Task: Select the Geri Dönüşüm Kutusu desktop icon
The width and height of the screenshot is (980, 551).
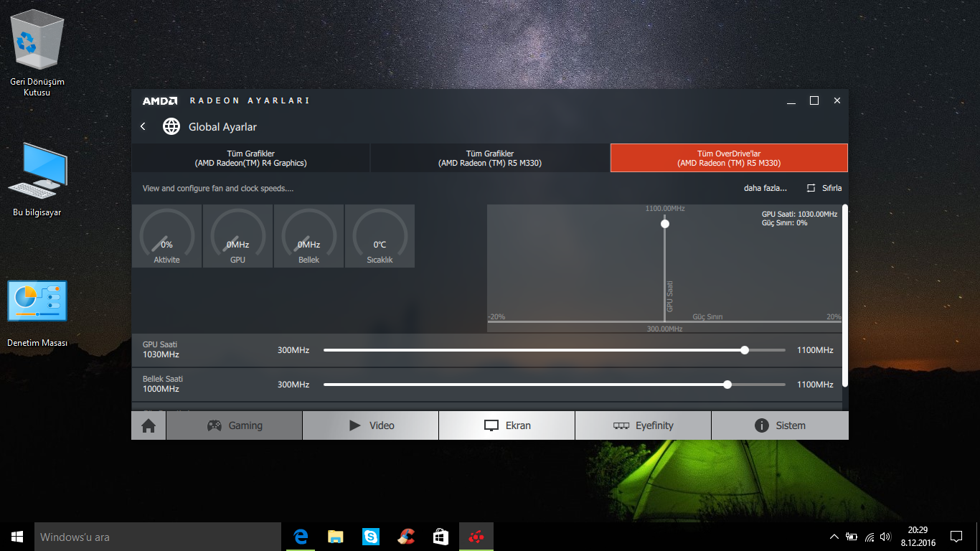Action: (x=37, y=55)
